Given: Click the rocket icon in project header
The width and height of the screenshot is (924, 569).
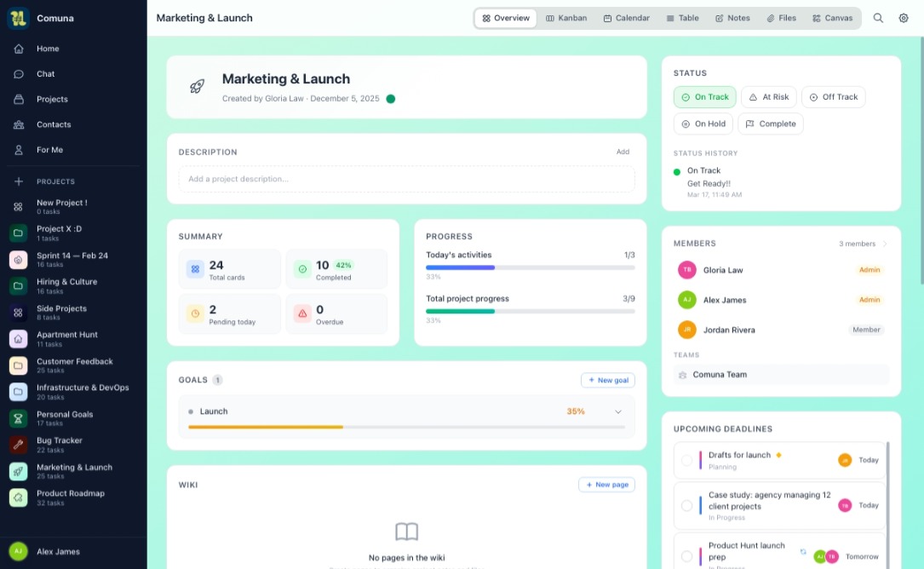Looking at the screenshot, I should pos(197,87).
